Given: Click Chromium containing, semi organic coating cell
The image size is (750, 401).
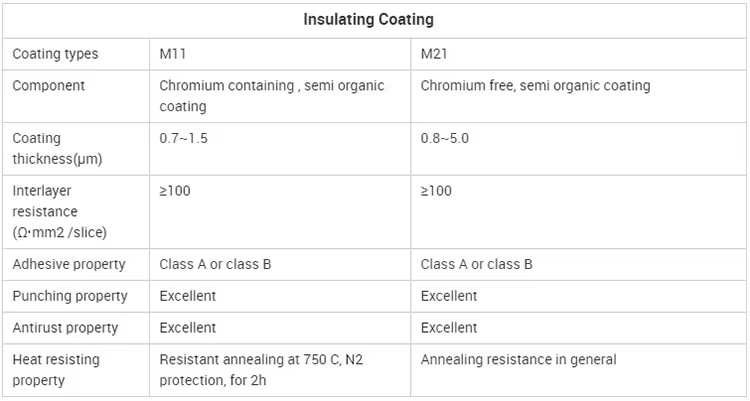Looking at the screenshot, I should [x=272, y=96].
